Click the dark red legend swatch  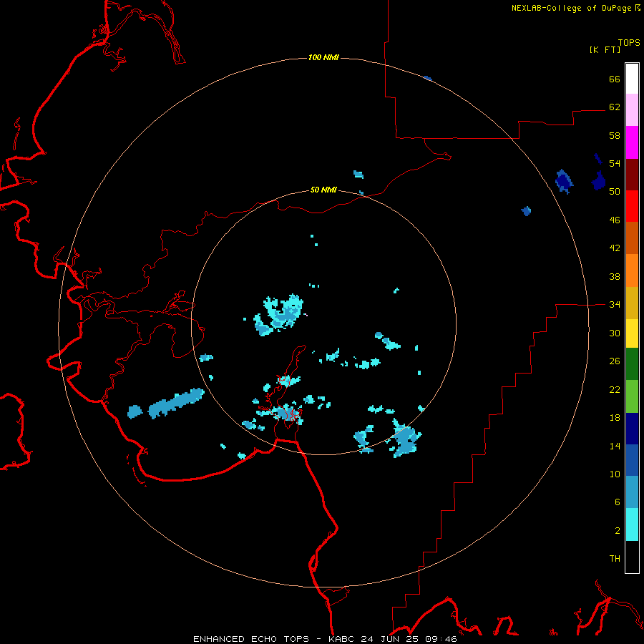(632, 175)
